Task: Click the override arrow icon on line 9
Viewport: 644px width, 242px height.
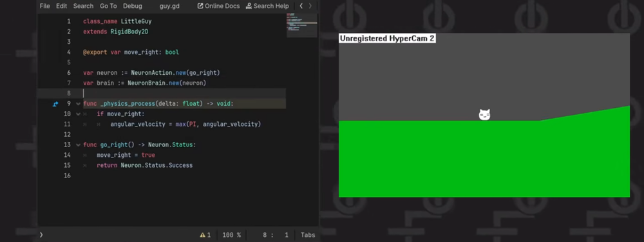Action: click(x=56, y=104)
